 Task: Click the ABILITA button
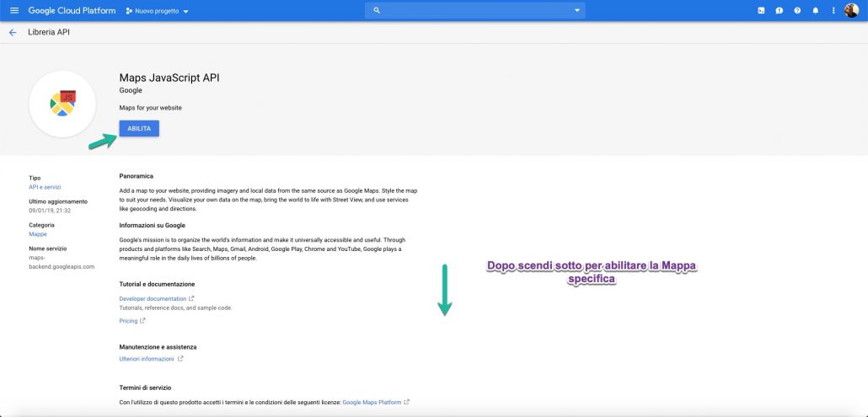(139, 128)
